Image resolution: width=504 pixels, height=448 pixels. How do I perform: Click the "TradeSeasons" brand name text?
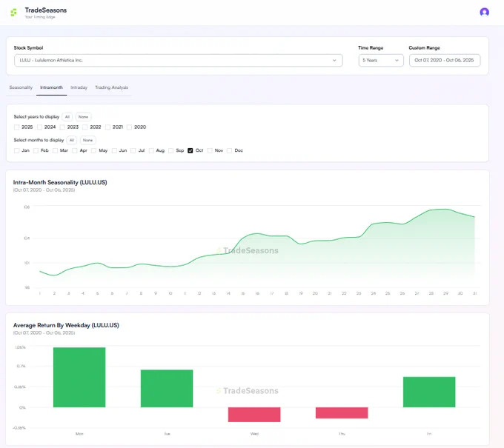pos(46,10)
